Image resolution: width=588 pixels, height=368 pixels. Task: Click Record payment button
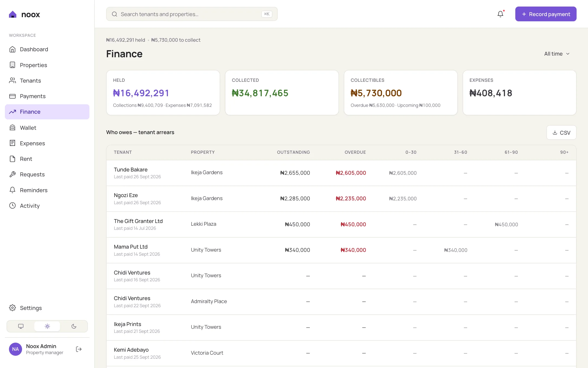pos(546,14)
